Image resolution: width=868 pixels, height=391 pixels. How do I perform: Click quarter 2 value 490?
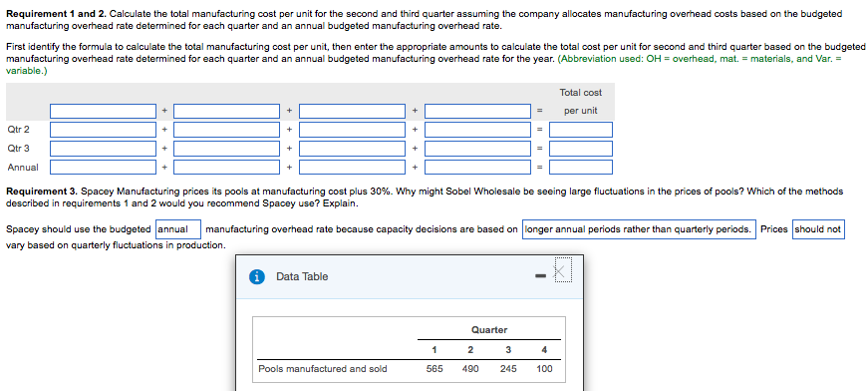[470, 369]
